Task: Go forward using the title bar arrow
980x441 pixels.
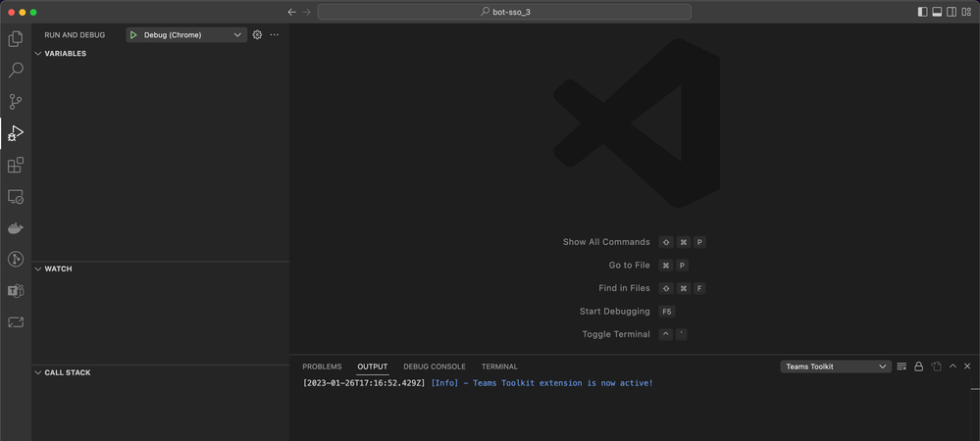Action: [306, 12]
